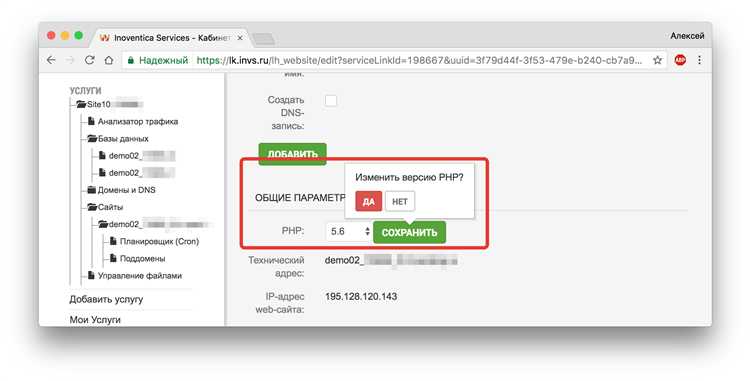Click the УСЛУГИ sidebar heading
This screenshot has width=750, height=381.
coord(86,90)
